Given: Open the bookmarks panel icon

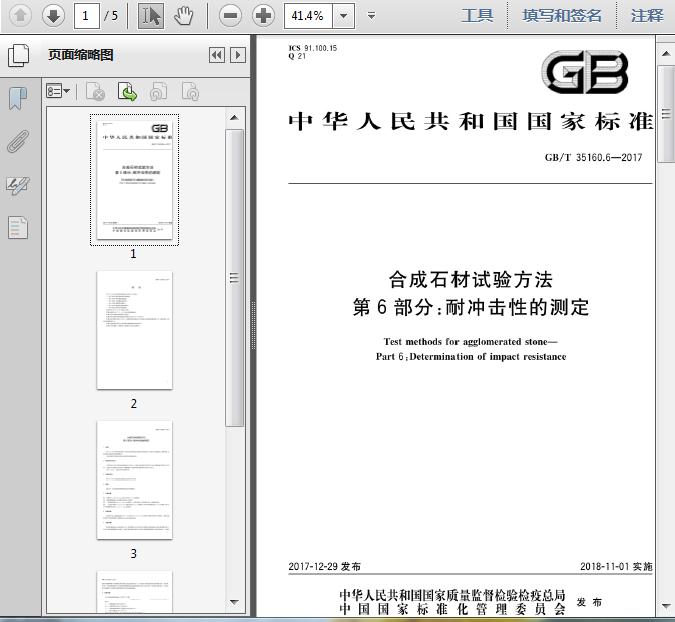Looking at the screenshot, I should click(x=18, y=98).
